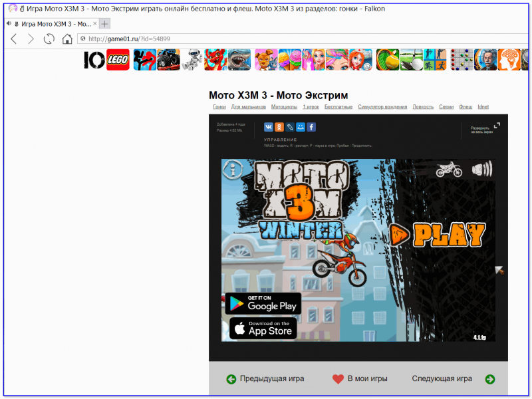Open the red-haired nurse games icon

[x=360, y=60]
